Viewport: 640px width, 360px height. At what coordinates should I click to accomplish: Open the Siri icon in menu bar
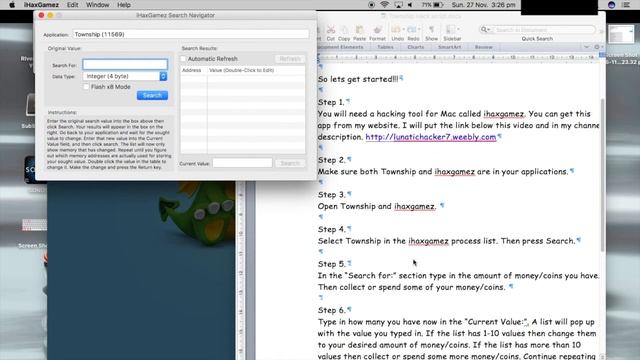(x=611, y=5)
